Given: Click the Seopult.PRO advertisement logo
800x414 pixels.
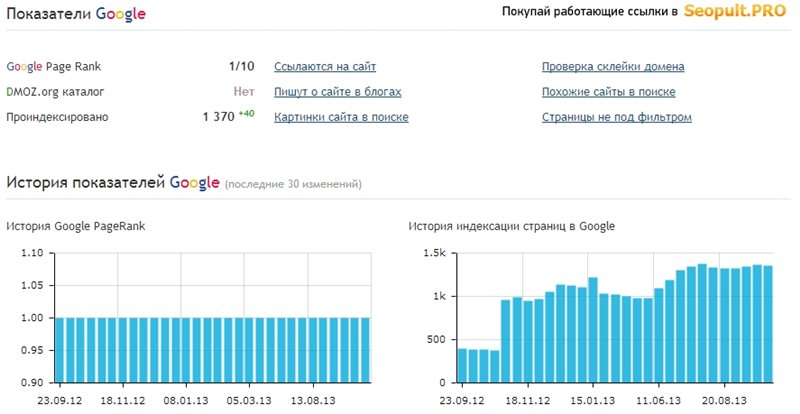Looking at the screenshot, I should click(x=735, y=11).
